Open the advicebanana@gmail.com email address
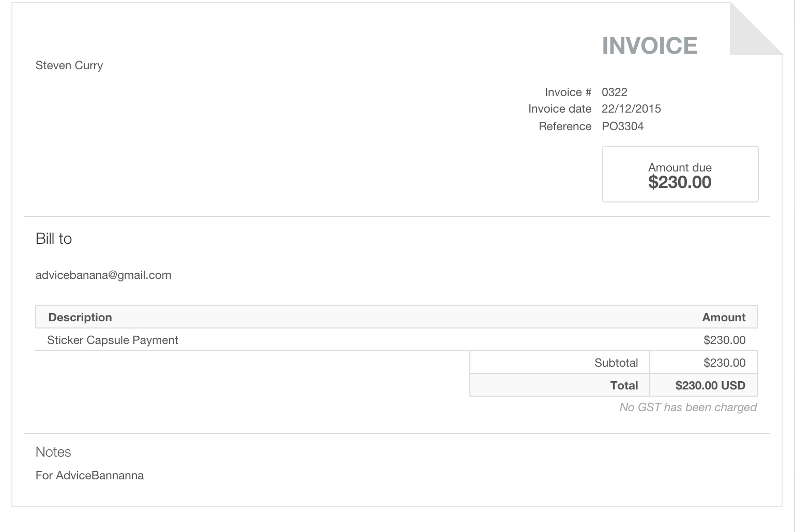The width and height of the screenshot is (795, 532). point(103,275)
